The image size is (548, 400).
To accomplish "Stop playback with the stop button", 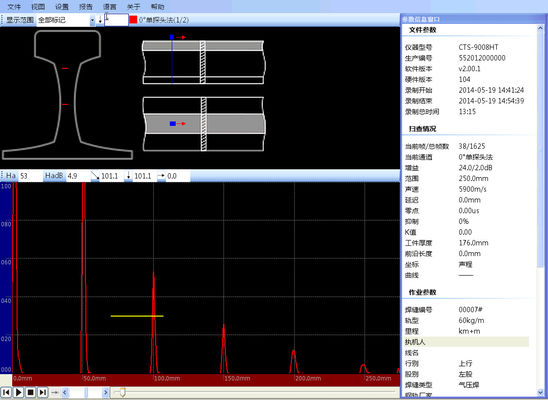I will 30,392.
